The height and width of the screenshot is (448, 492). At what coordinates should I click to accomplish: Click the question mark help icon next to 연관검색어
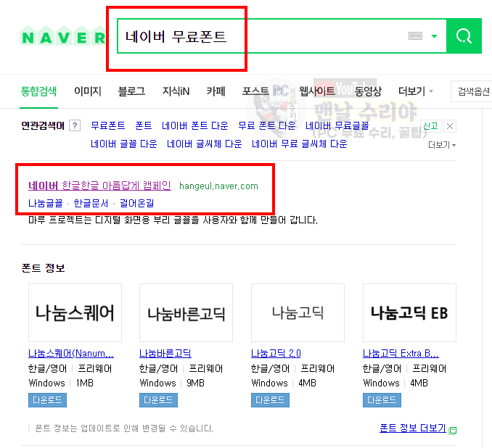point(75,125)
